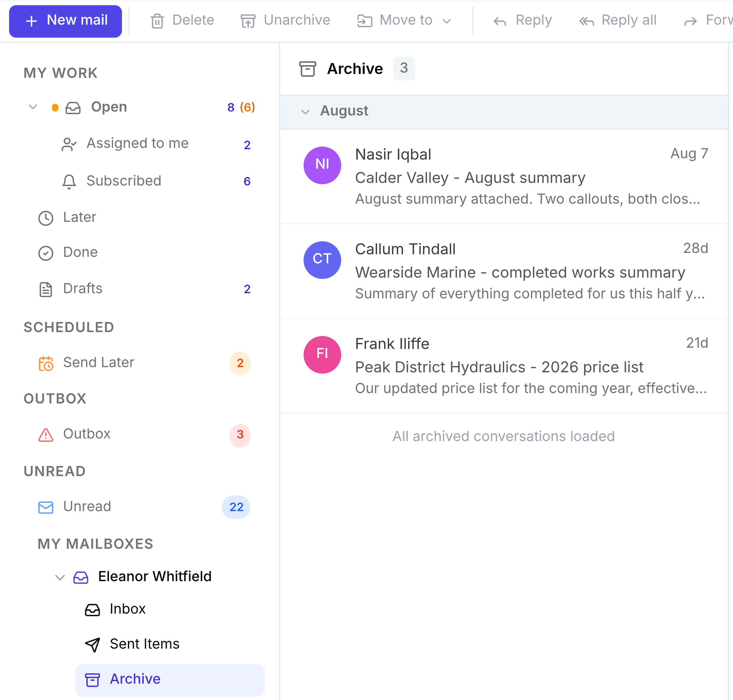Click the Reply arrow icon
Screen dimensions: 733x700
point(500,21)
